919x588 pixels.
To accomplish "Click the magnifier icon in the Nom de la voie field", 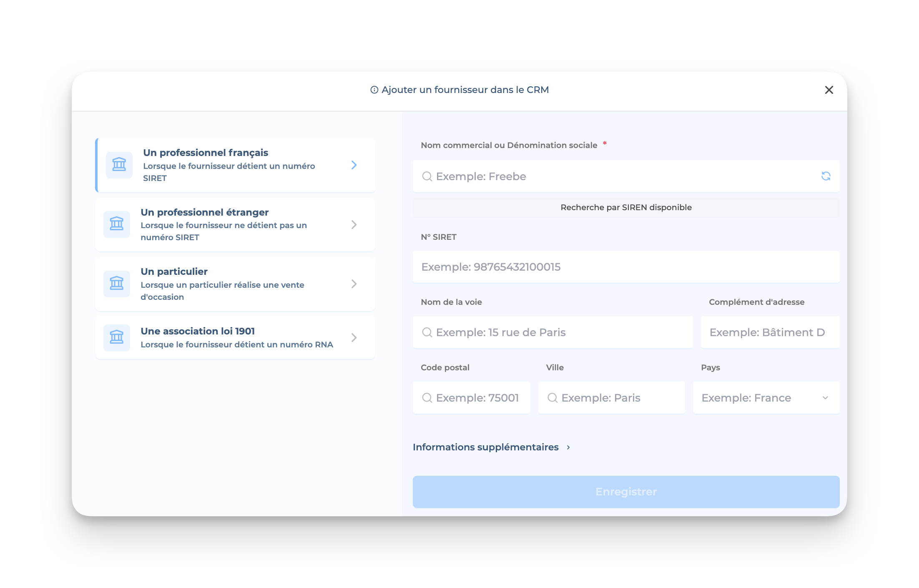I will point(427,332).
